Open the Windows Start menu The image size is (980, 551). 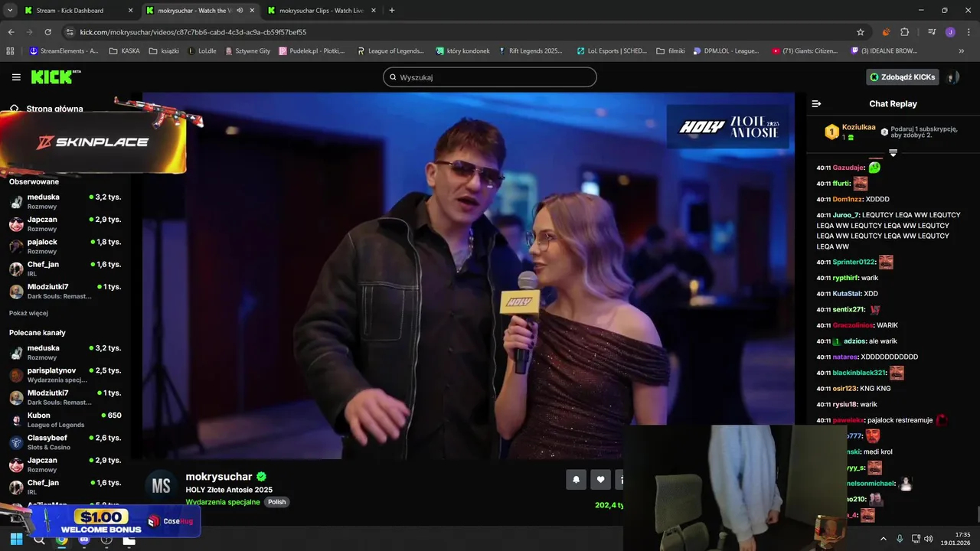(16, 539)
